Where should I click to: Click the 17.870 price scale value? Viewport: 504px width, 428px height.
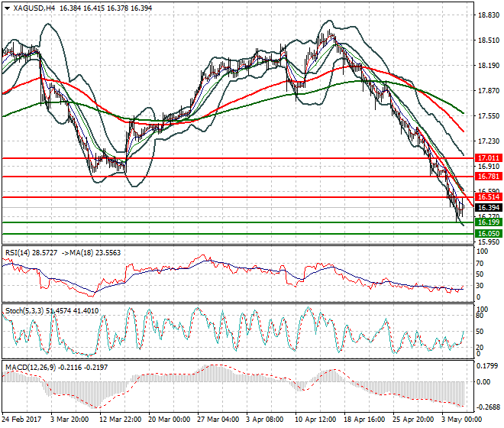point(489,91)
